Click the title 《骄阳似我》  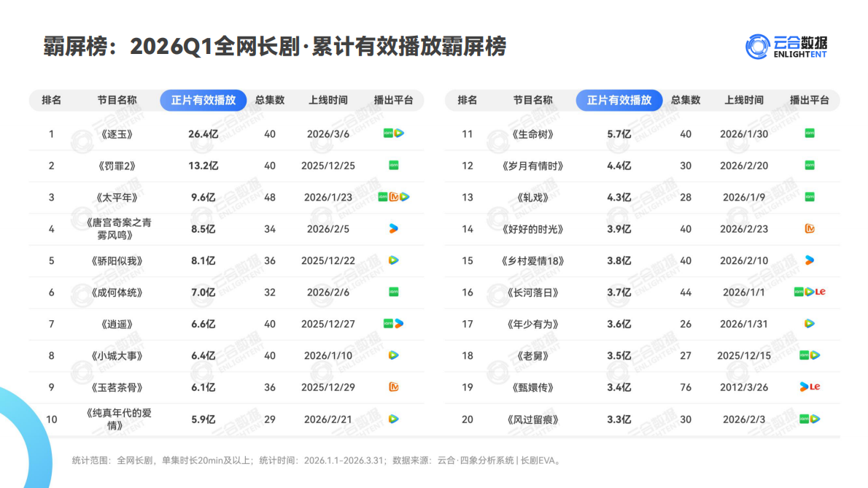pos(117,260)
